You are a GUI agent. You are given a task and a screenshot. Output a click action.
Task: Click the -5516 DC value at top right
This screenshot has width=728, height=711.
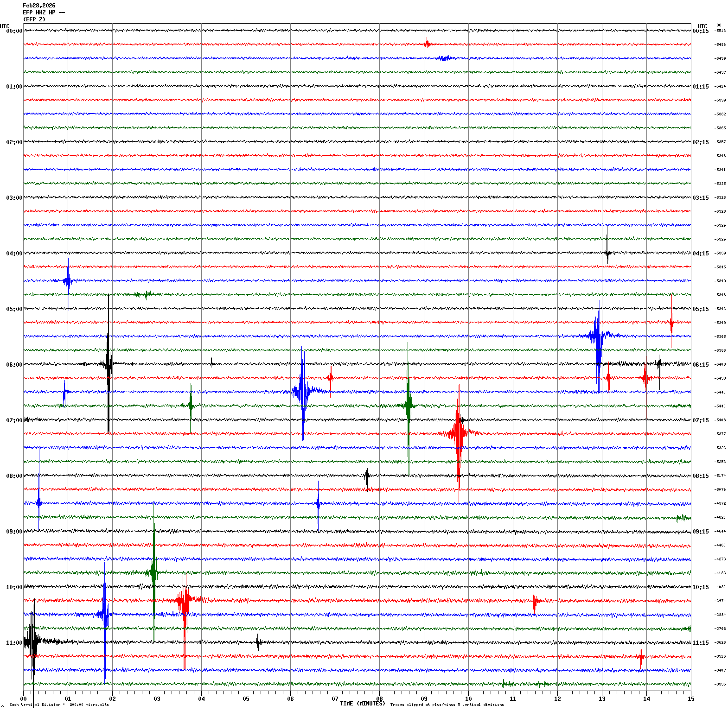coord(720,31)
